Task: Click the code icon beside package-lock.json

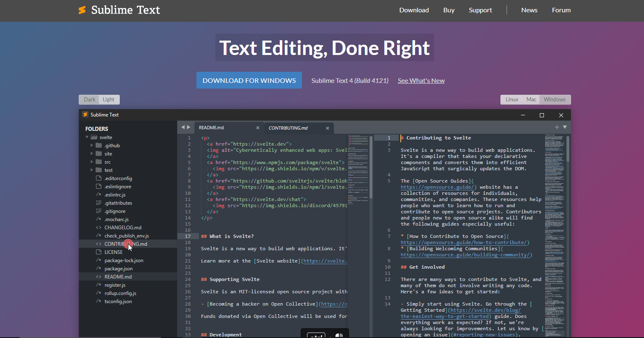Action: pyautogui.click(x=98, y=260)
